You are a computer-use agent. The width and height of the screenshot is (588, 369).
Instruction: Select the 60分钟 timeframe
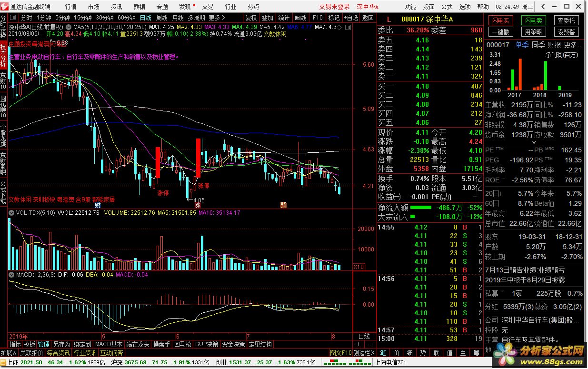point(126,18)
